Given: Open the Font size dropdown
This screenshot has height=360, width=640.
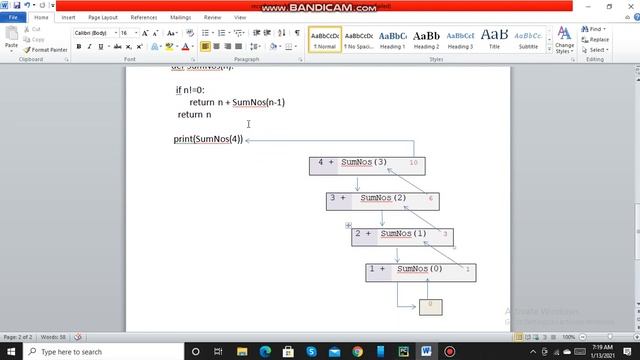Looking at the screenshot, I should [136, 33].
